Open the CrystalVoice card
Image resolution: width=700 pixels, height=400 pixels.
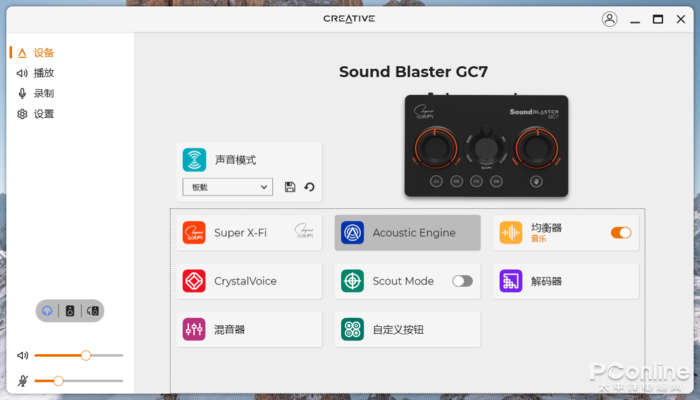249,281
